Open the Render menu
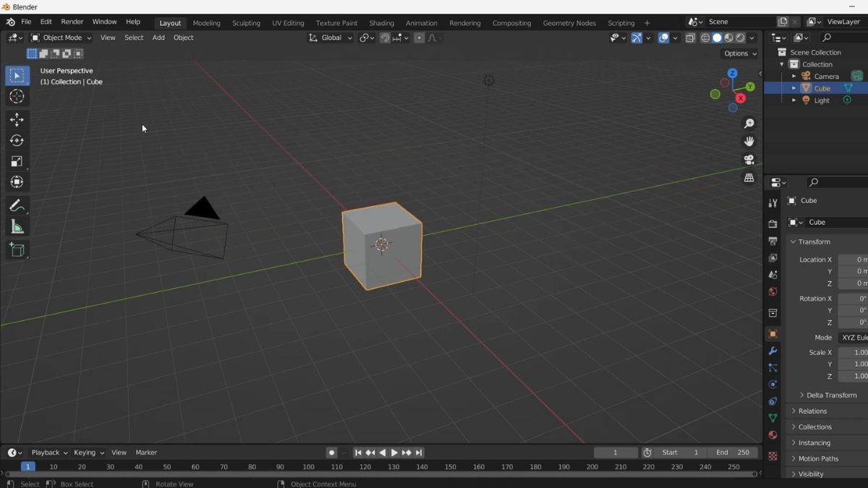This screenshot has height=488, width=868. (72, 22)
